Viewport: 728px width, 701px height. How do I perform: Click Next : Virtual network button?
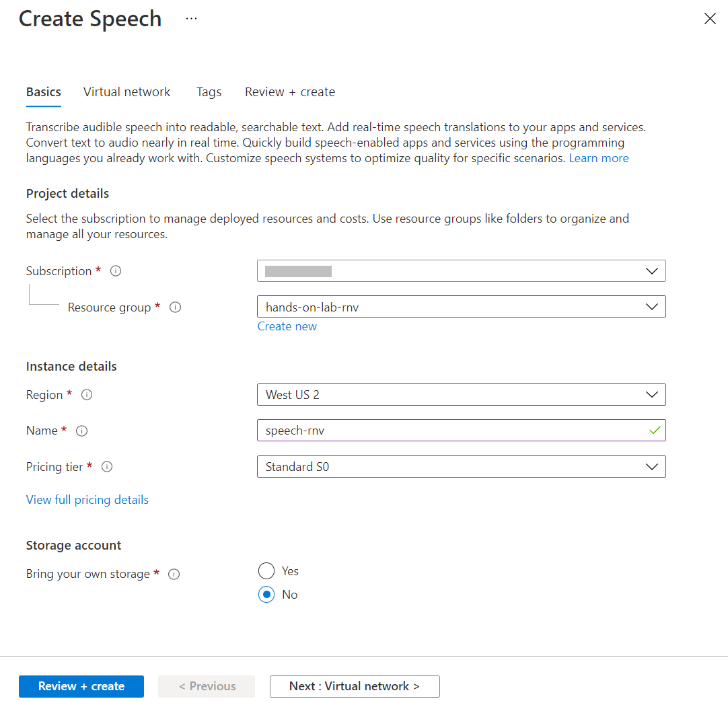tap(355, 686)
